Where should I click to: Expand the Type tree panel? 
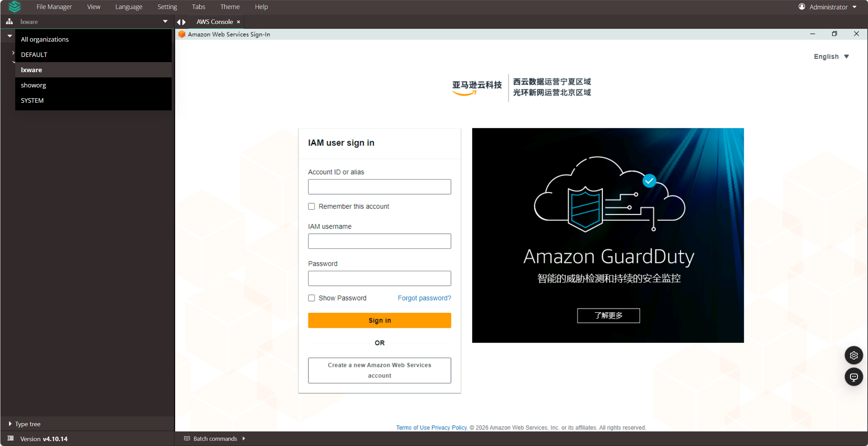10,424
